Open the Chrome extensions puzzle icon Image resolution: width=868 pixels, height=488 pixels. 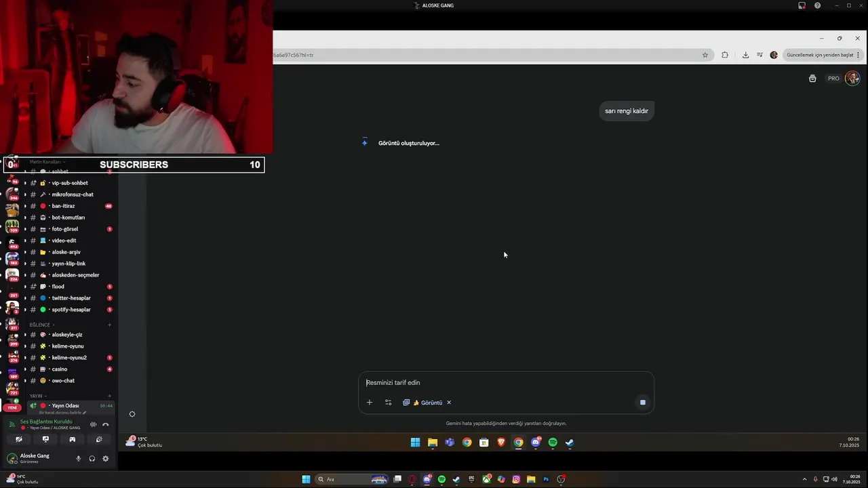click(725, 55)
